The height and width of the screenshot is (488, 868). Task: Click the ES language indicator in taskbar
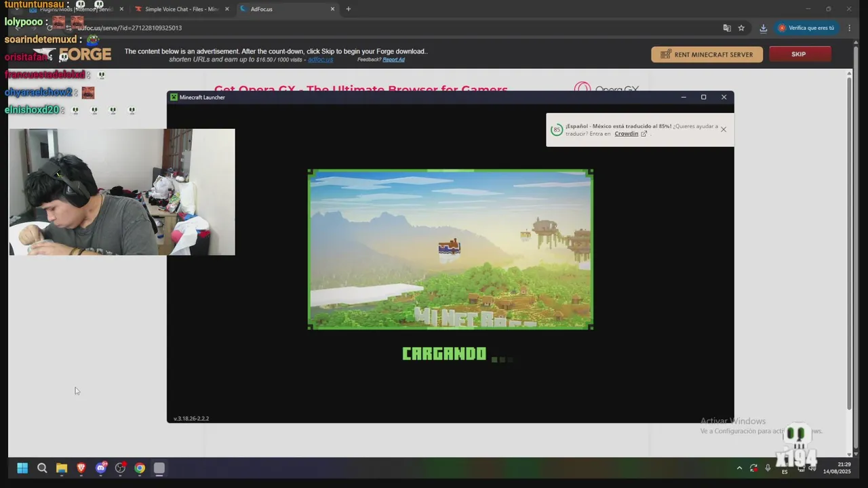click(785, 471)
